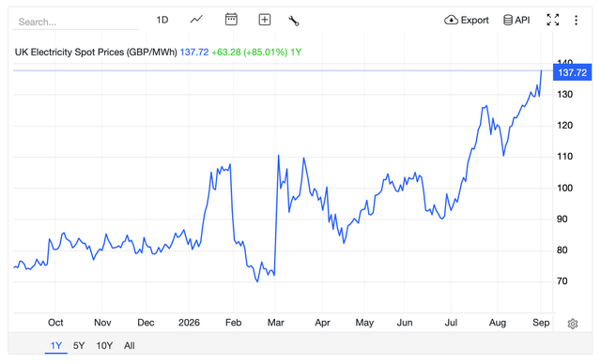
Task: Click the 137.72 current price label
Action: (572, 72)
